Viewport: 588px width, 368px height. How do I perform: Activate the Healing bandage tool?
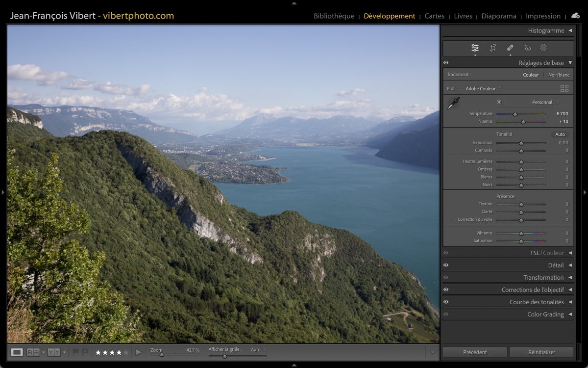[x=510, y=48]
